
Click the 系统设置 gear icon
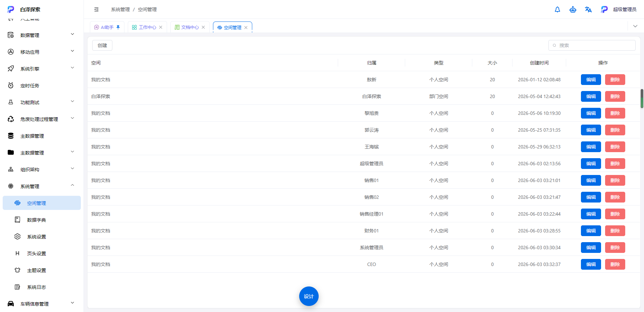[17, 236]
